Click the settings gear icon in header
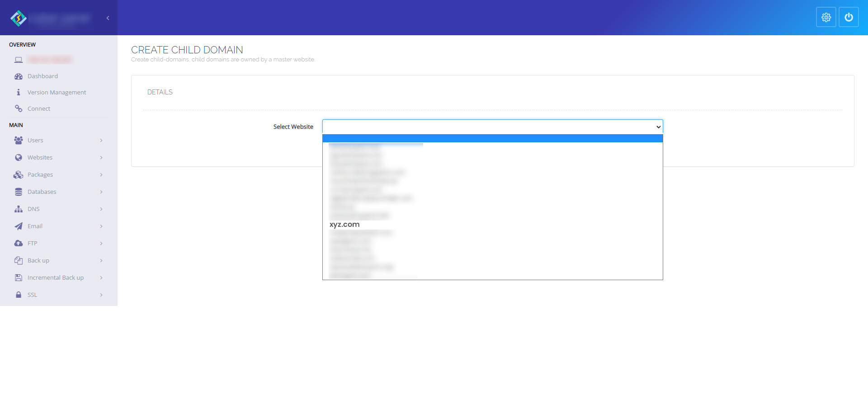 tap(826, 17)
